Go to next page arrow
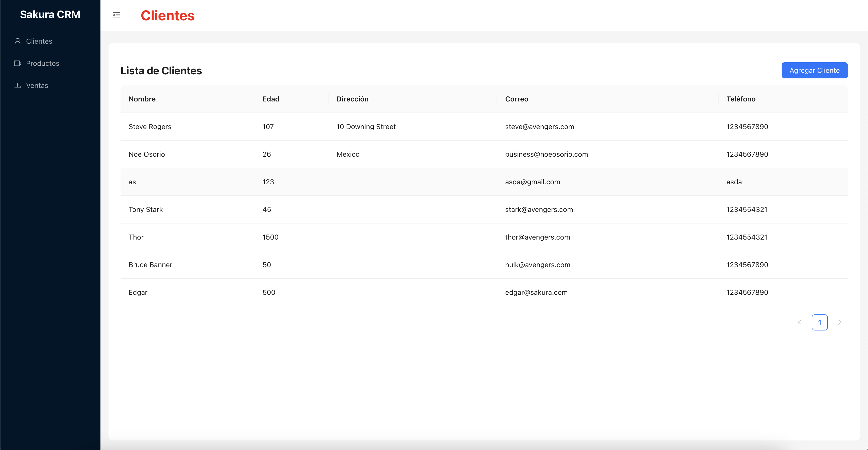 coord(840,322)
